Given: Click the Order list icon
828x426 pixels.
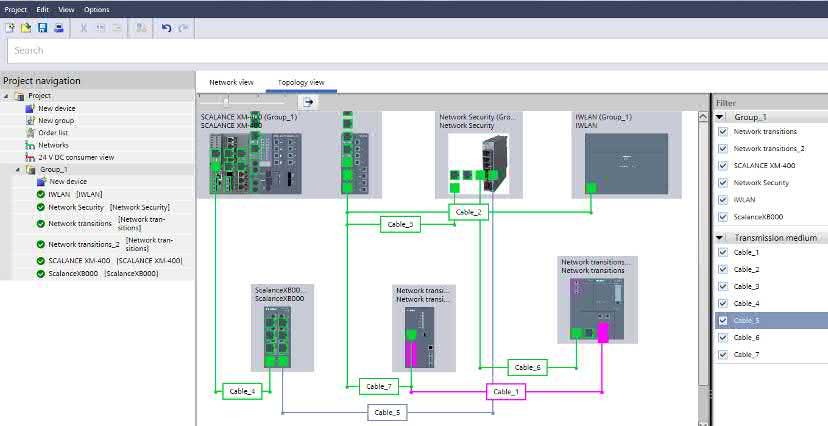Looking at the screenshot, I should coord(30,132).
